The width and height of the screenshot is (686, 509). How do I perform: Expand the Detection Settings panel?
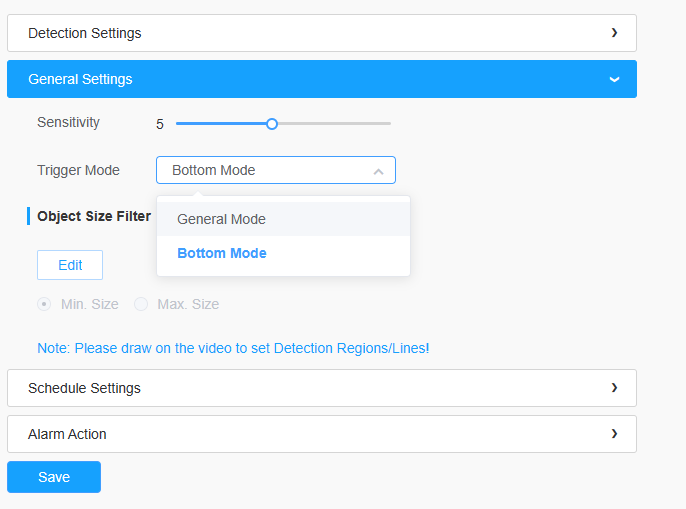(322, 33)
